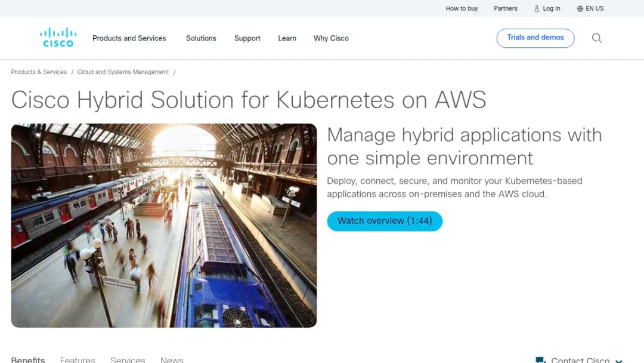Click the user profile icon beside Log in
Image resolution: width=644 pixels, height=363 pixels.
pyautogui.click(x=537, y=8)
